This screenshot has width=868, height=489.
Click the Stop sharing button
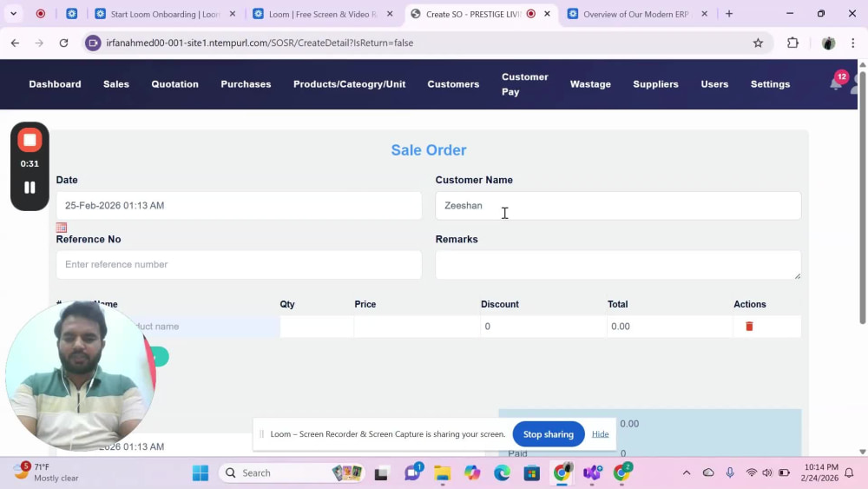(548, 434)
